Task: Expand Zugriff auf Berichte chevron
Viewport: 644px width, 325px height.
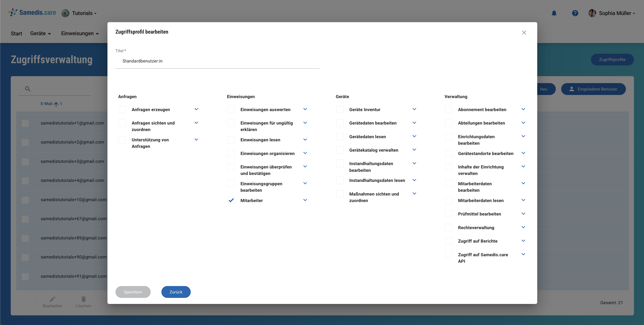Action: pyautogui.click(x=523, y=241)
